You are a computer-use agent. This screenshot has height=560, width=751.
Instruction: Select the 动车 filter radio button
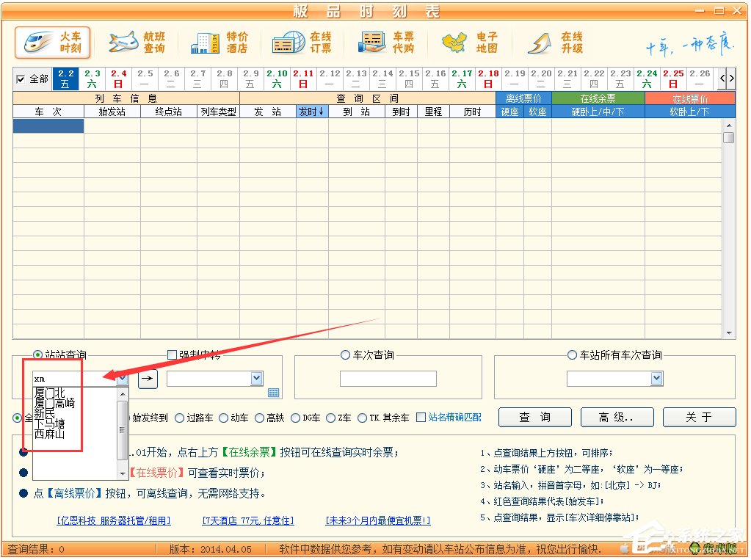click(x=224, y=418)
